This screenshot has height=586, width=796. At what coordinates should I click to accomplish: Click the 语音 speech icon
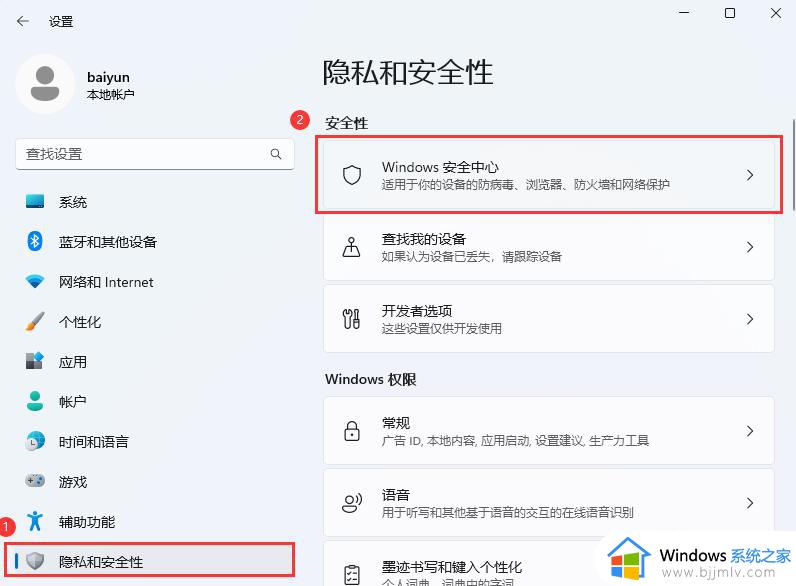[352, 503]
